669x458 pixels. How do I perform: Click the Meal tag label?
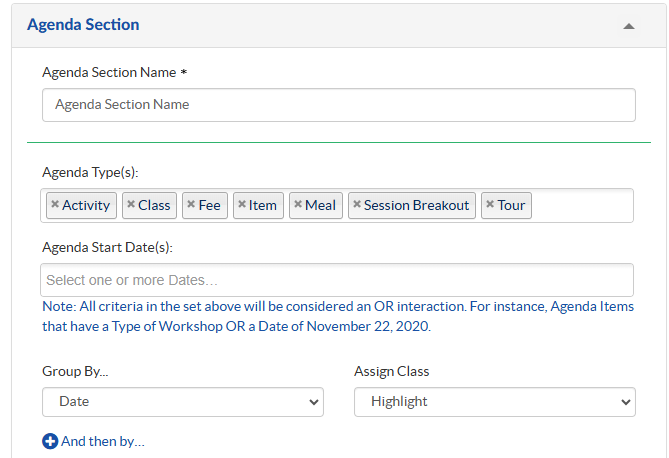pyautogui.click(x=320, y=205)
